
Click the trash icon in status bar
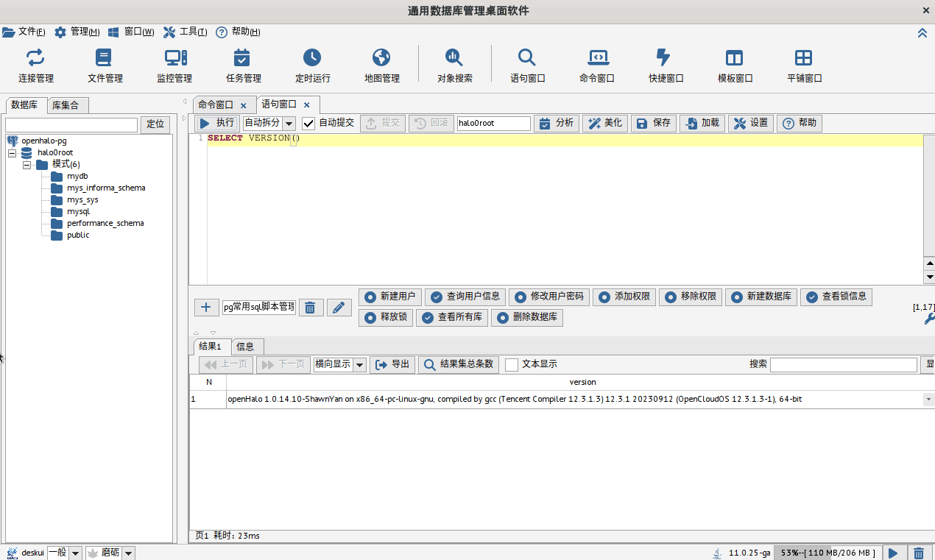[919, 553]
